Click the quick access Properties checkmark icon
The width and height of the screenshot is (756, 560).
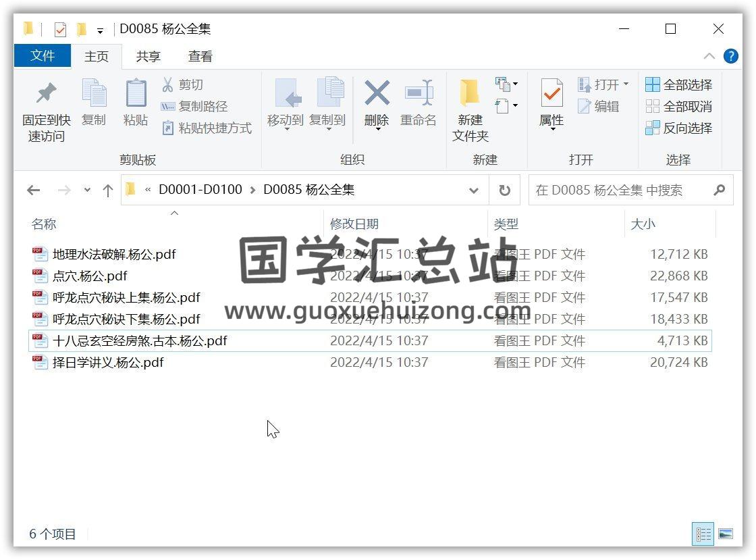pos(60,30)
